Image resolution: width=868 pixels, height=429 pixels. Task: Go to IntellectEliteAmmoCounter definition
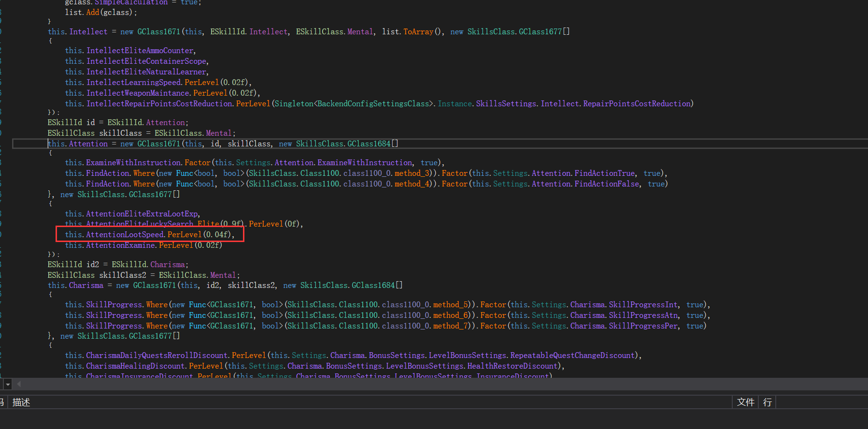pyautogui.click(x=140, y=51)
